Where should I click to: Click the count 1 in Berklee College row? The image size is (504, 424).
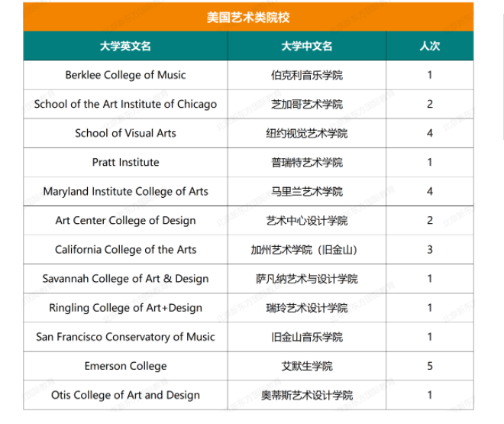430,75
